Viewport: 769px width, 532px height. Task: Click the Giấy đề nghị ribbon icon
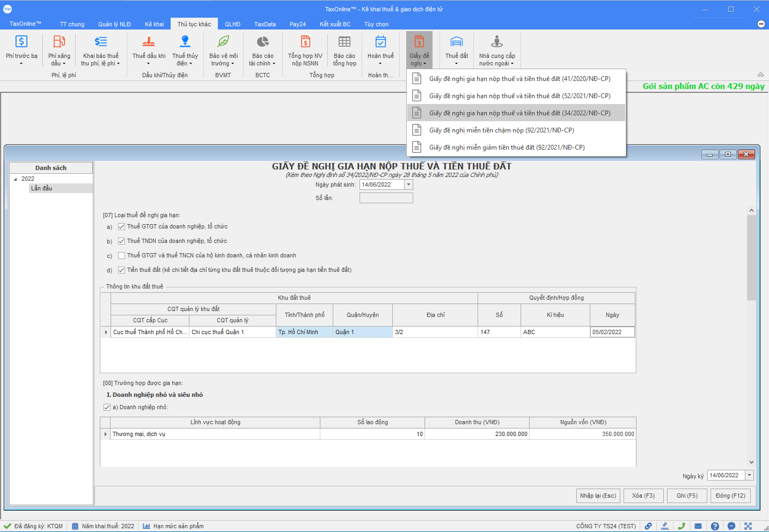coord(419,41)
